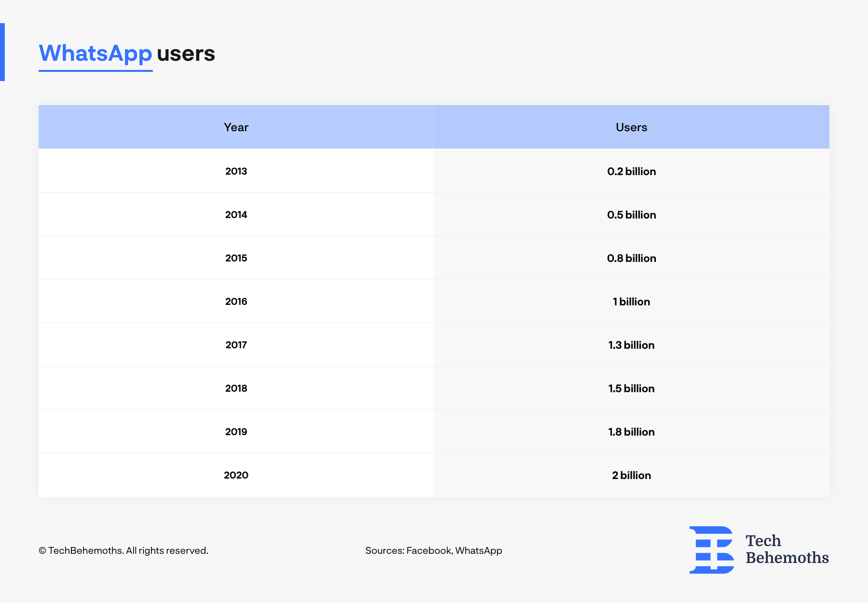Viewport: 868px width, 603px height.
Task: Click the Sources: Facebook, WhatsApp text
Action: coord(434,550)
